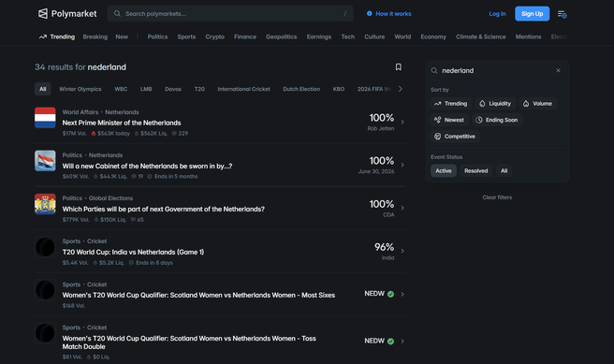Filter by T20 chip
Viewport: 614px width, 364px height.
pos(199,89)
